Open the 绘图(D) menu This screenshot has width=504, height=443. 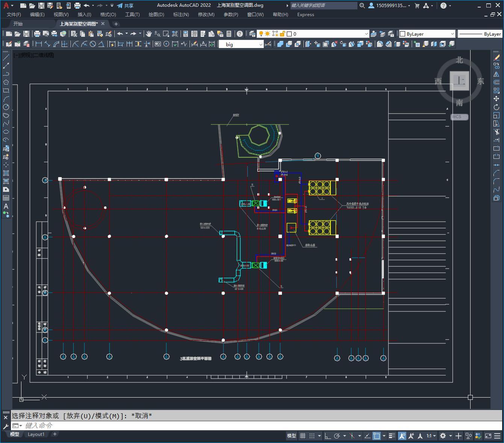tap(156, 15)
